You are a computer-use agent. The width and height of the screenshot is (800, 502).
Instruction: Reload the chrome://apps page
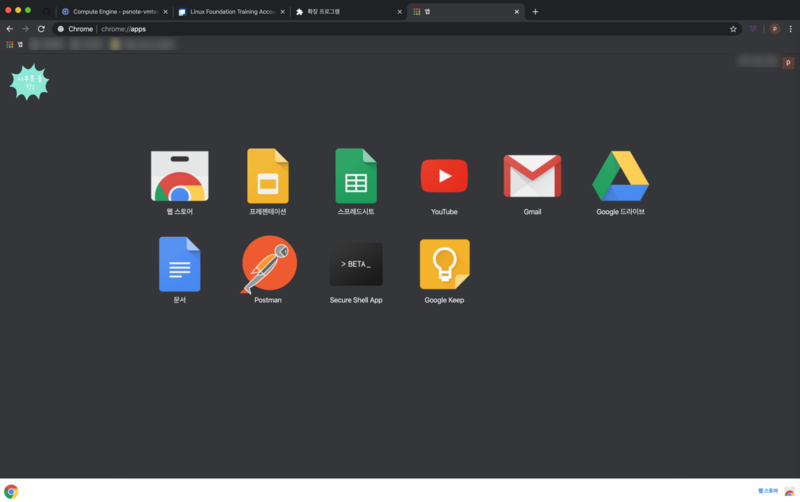click(x=41, y=29)
